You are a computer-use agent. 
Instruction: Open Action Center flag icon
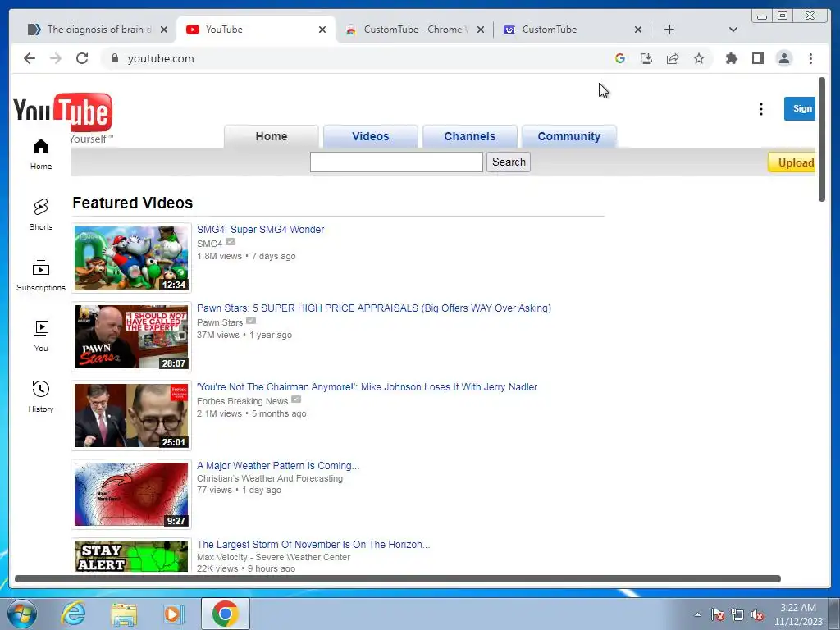(x=718, y=614)
